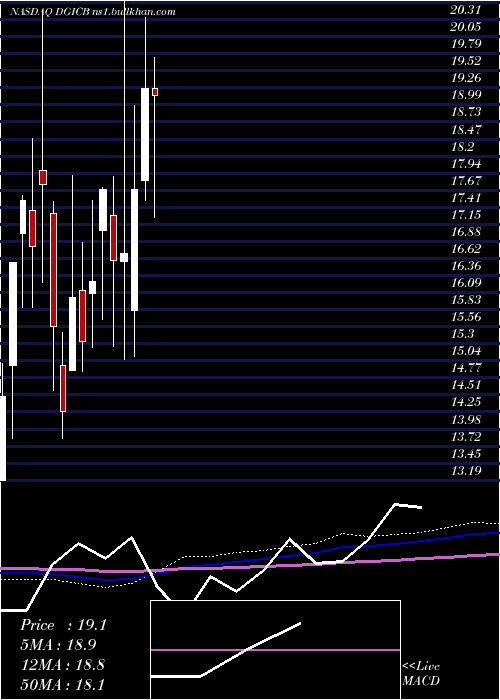The width and height of the screenshot is (500, 700).
Task: Select the 13.72 price axis label
Action: tap(466, 436)
